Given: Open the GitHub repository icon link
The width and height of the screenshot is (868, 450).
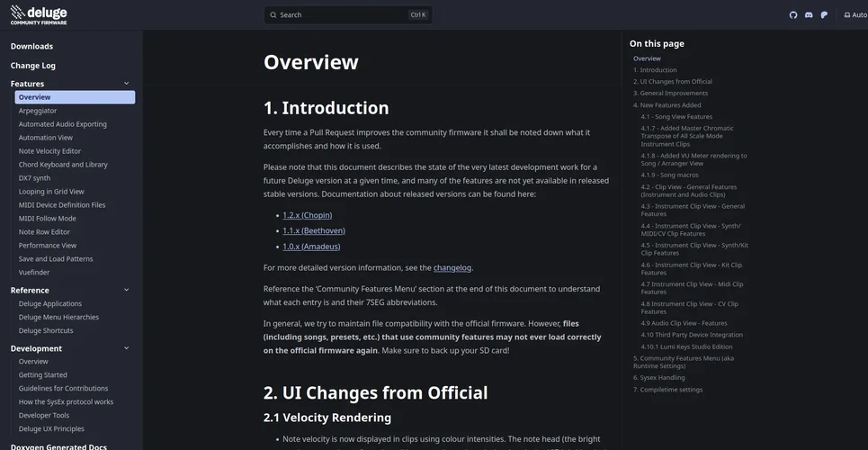Looking at the screenshot, I should pyautogui.click(x=793, y=14).
